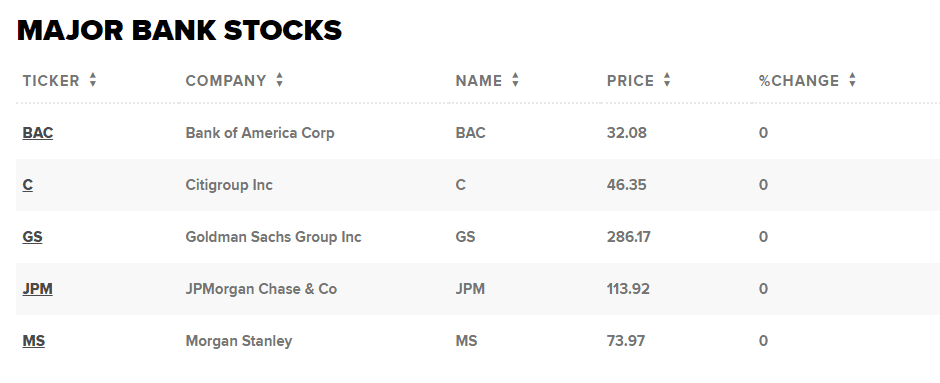Sort table by the Name sort arrows
The image size is (940, 383).
tap(515, 80)
